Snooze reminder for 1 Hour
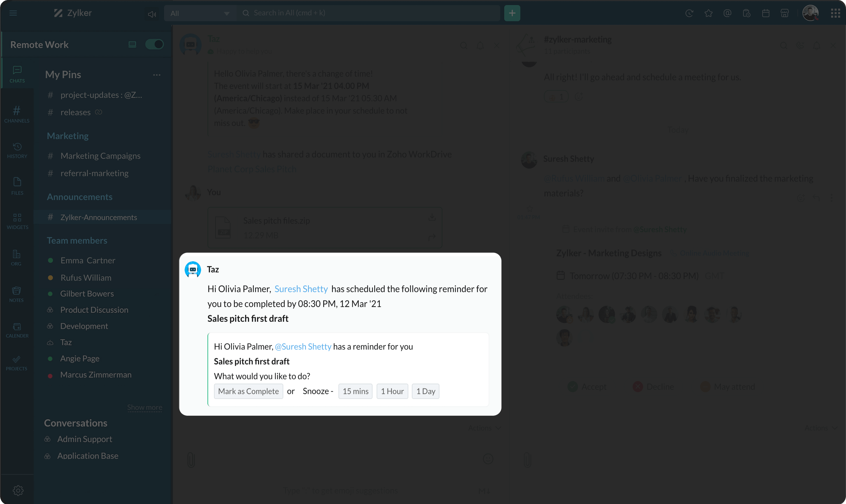The width and height of the screenshot is (846, 504). (392, 391)
